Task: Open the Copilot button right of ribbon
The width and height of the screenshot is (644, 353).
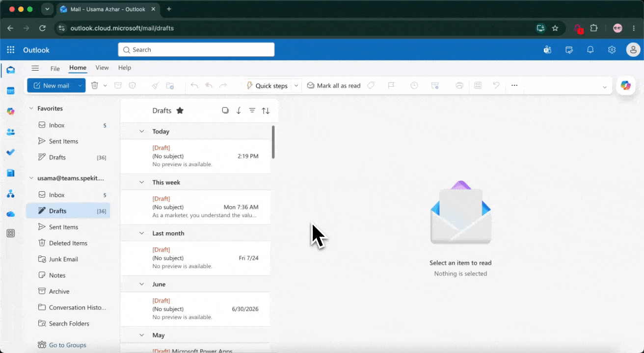Action: tap(625, 85)
